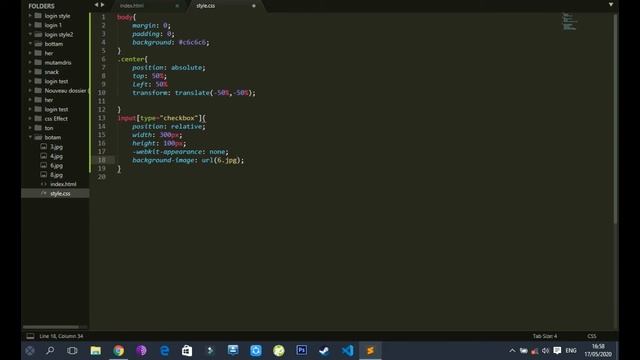This screenshot has width=640, height=360.
Task: Change indentation via Tab Size 4
Action: tap(544, 336)
